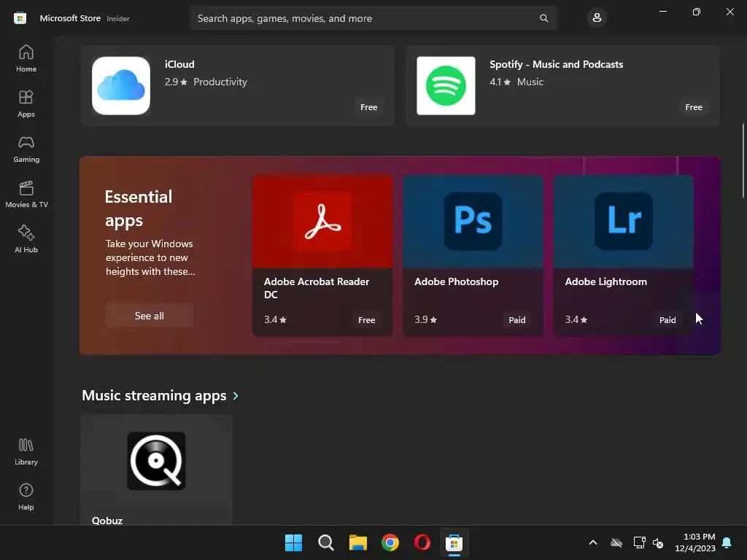This screenshot has width=747, height=560.
Task: Open the user account profile icon
Action: (597, 18)
